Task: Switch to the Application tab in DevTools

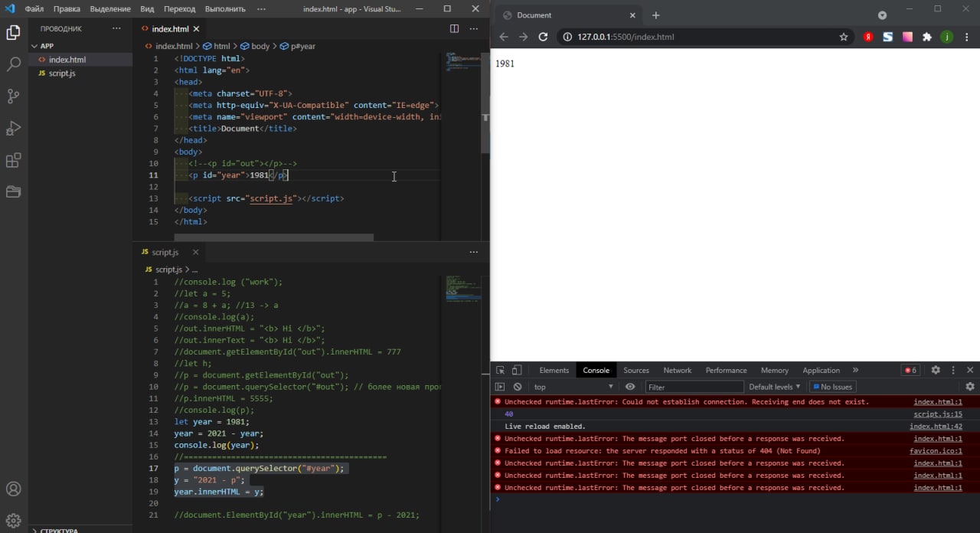Action: [x=822, y=370]
